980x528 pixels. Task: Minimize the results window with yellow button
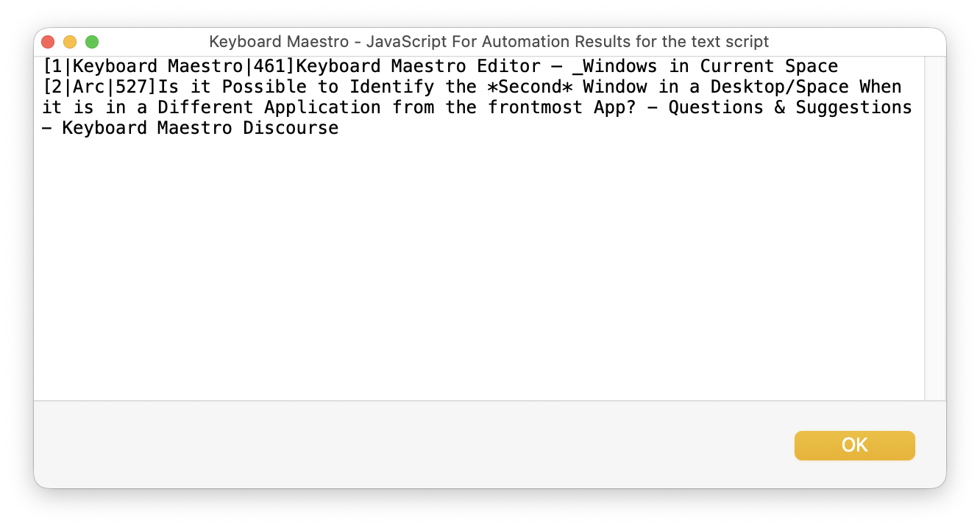click(x=70, y=42)
